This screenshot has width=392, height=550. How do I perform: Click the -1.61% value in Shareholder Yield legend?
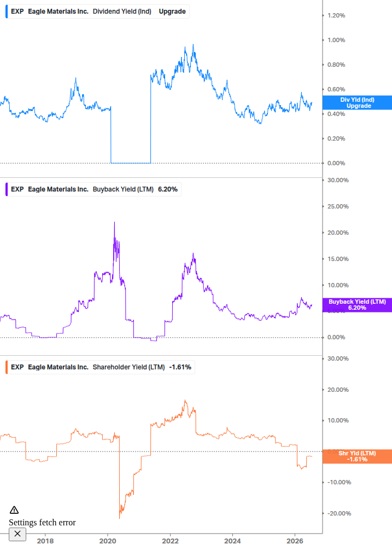180,367
